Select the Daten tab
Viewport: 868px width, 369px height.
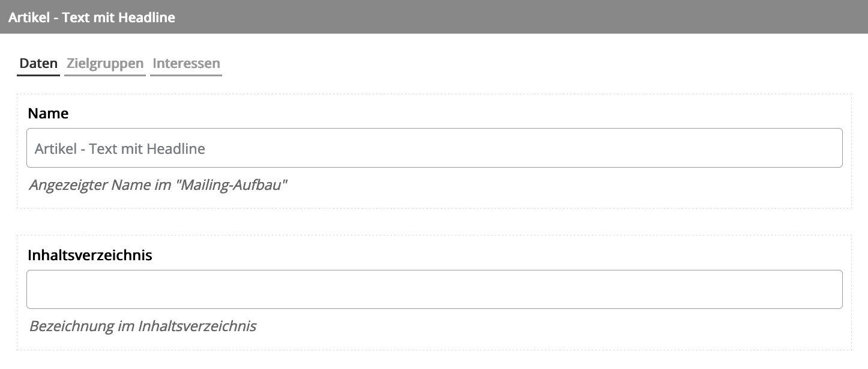[x=38, y=64]
